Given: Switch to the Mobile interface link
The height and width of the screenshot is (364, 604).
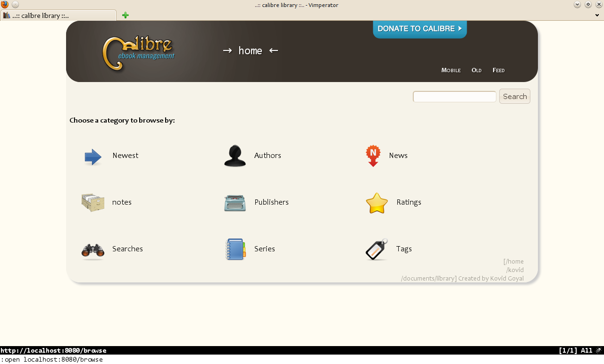Looking at the screenshot, I should (x=451, y=70).
